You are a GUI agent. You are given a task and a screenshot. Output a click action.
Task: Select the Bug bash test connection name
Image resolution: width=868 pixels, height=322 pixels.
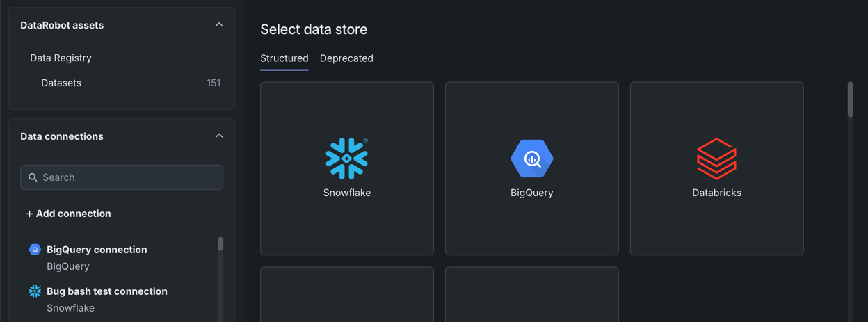[107, 291]
